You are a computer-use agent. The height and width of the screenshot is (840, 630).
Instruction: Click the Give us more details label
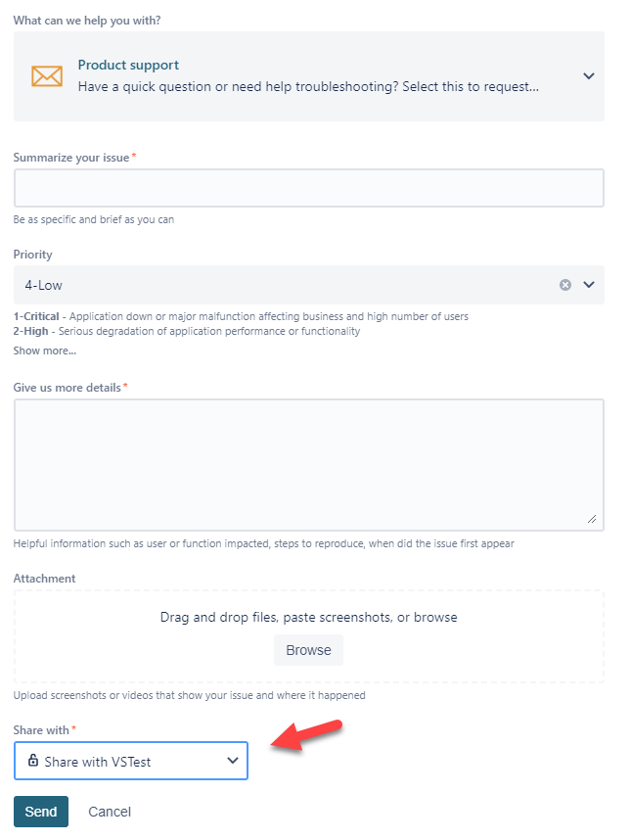coord(67,388)
